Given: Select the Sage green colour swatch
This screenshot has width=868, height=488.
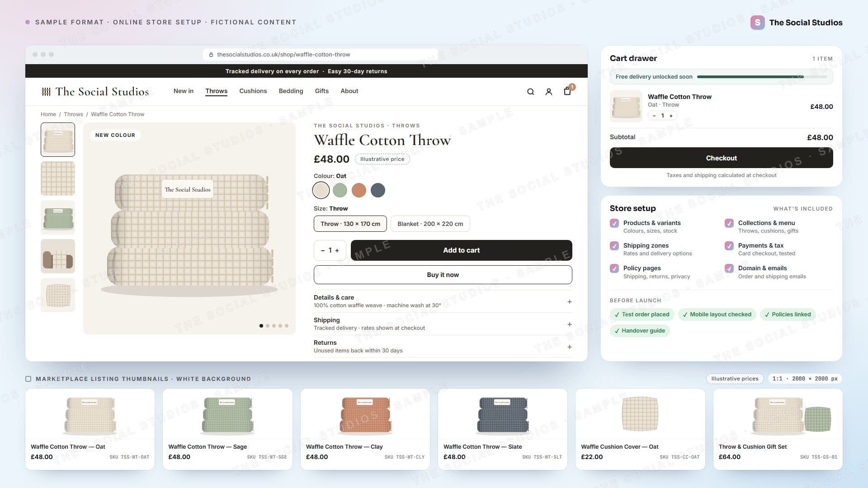Looking at the screenshot, I should (340, 190).
